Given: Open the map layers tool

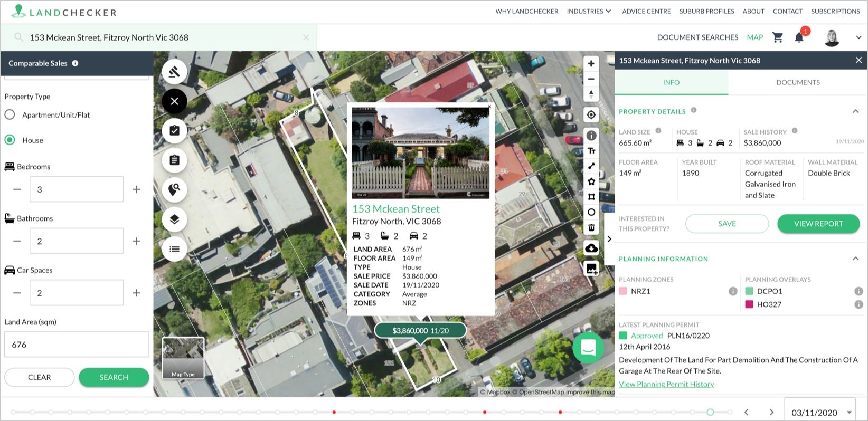Looking at the screenshot, I should point(174,219).
